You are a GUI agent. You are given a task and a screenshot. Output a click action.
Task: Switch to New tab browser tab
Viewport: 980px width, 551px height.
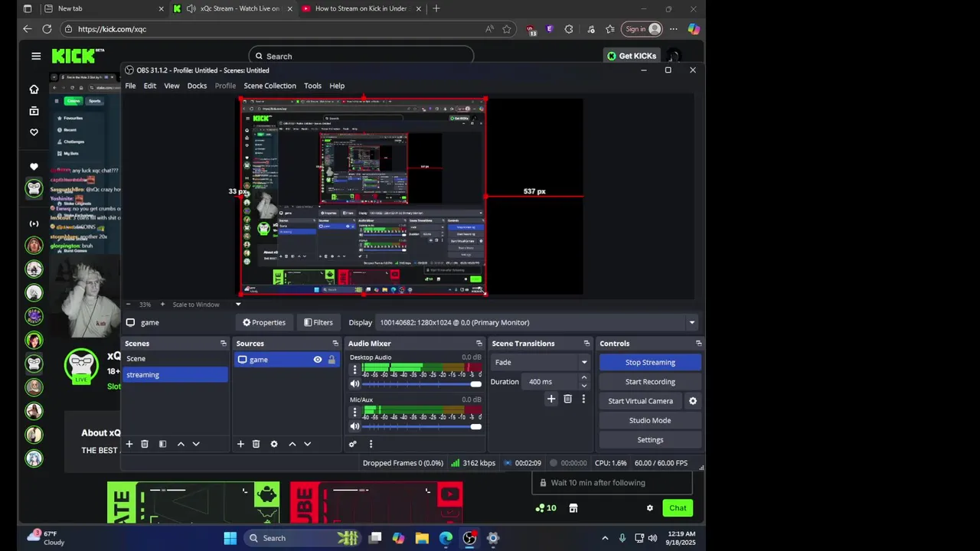[103, 8]
